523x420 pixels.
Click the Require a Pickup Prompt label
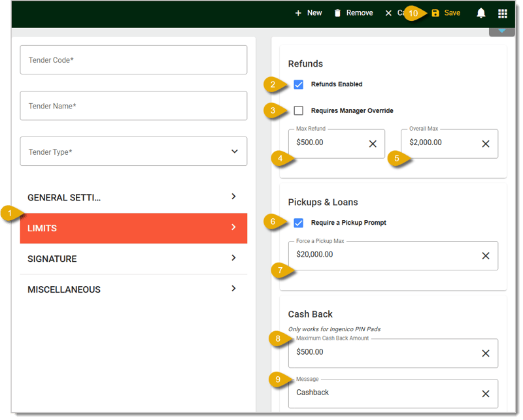pyautogui.click(x=348, y=223)
